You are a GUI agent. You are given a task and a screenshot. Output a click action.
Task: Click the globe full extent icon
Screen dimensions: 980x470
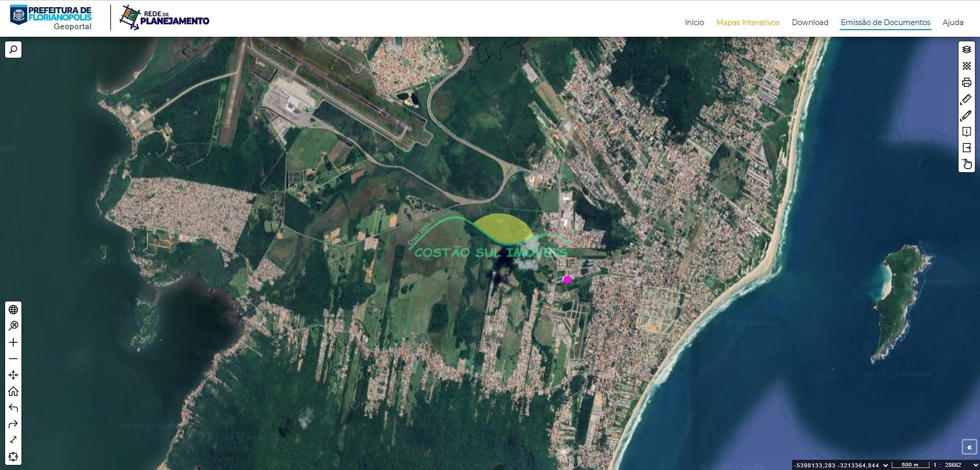[13, 310]
